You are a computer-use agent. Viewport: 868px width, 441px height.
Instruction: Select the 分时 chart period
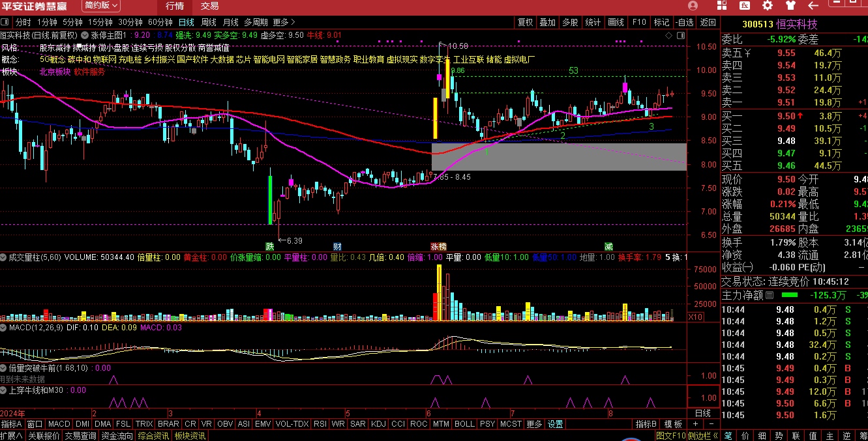pyautogui.click(x=23, y=22)
